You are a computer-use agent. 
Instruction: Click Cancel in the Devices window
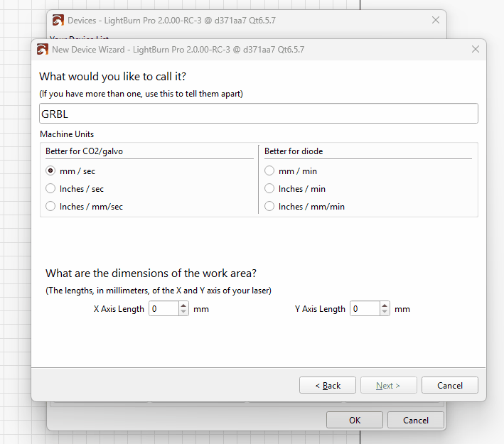tap(416, 421)
